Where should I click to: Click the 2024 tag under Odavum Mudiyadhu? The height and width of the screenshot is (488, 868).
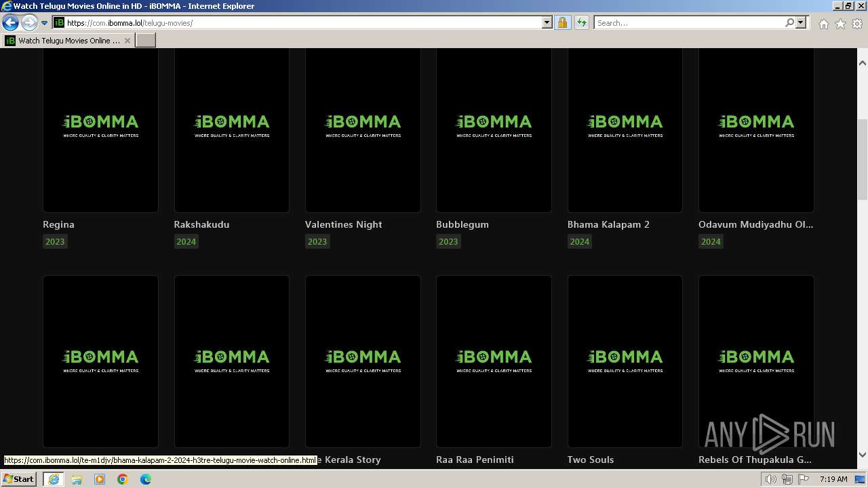coord(711,242)
